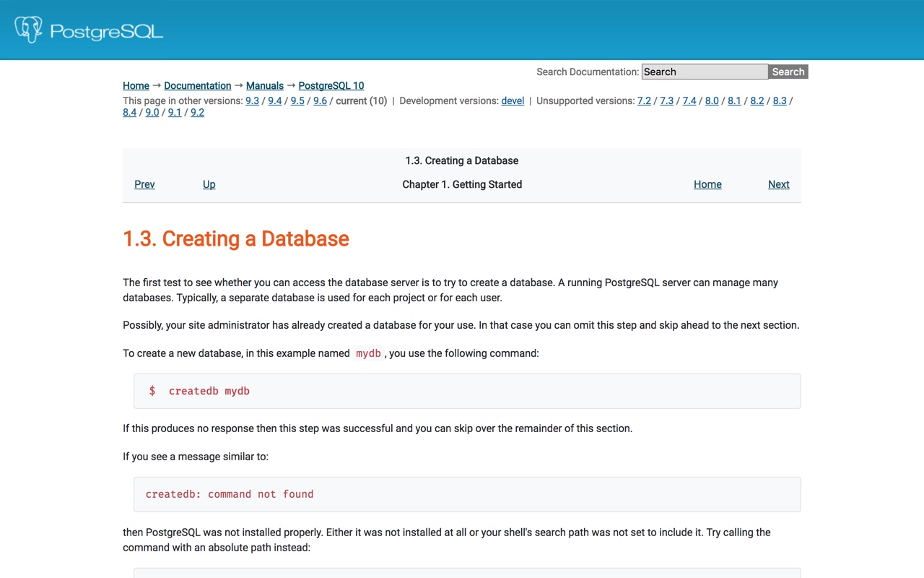View version 9.2 of the page
The width and height of the screenshot is (924, 578).
(x=197, y=112)
